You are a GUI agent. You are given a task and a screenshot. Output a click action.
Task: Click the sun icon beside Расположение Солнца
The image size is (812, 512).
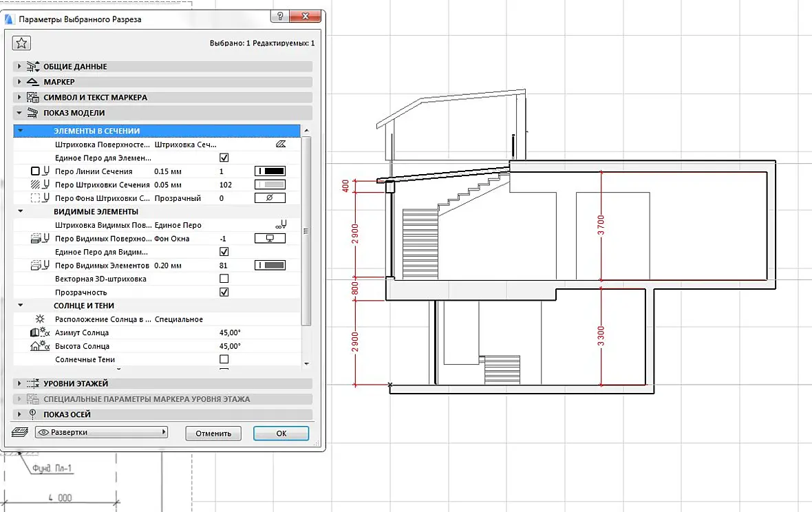pos(40,319)
